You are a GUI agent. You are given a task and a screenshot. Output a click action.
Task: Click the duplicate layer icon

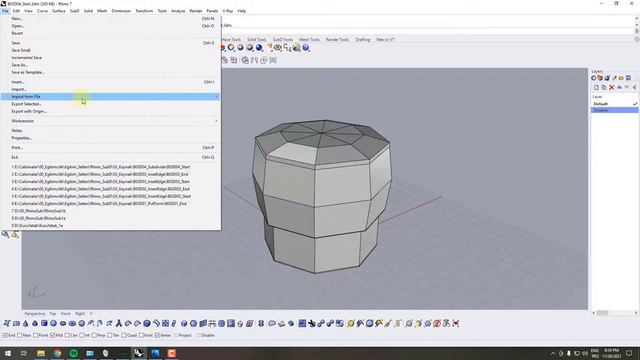click(604, 87)
